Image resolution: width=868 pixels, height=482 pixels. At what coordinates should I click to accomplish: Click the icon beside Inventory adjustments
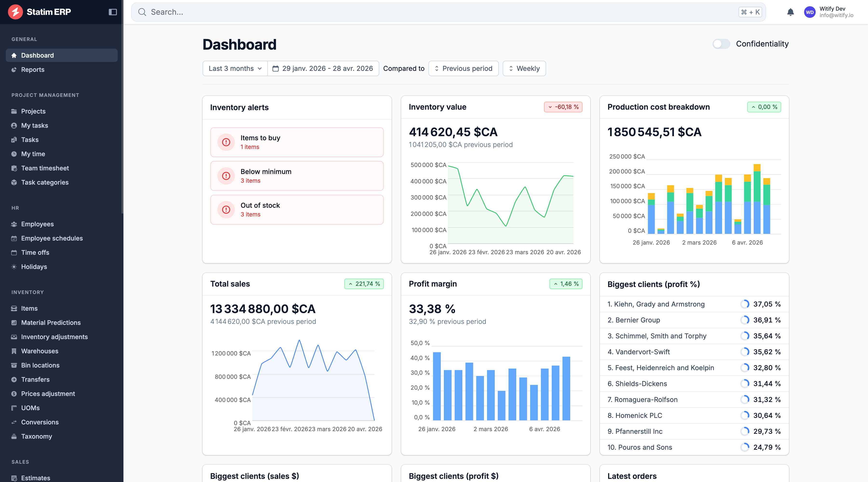(x=14, y=337)
